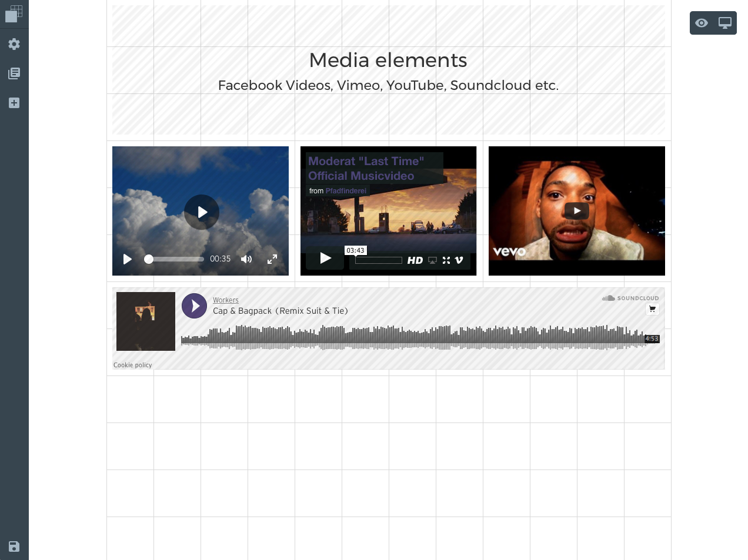Screen dimensions: 748x560
Task: Enter fullscreen on the clouds video
Action: [272, 259]
